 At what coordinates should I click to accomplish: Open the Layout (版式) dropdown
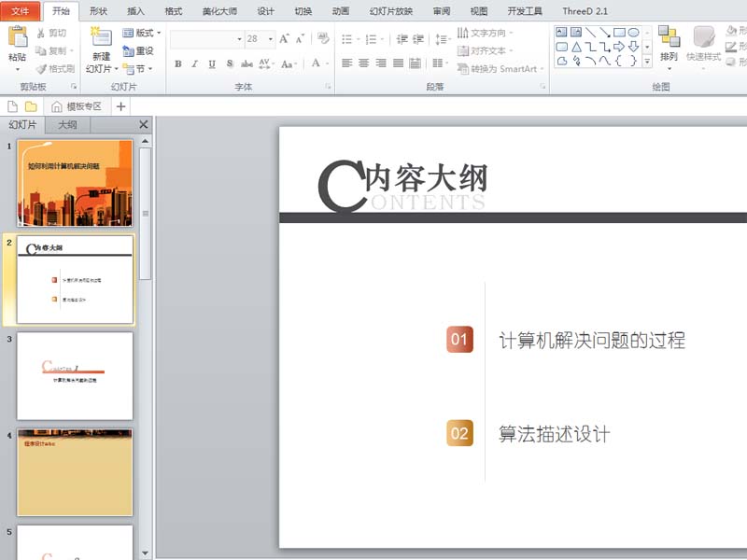pos(142,33)
